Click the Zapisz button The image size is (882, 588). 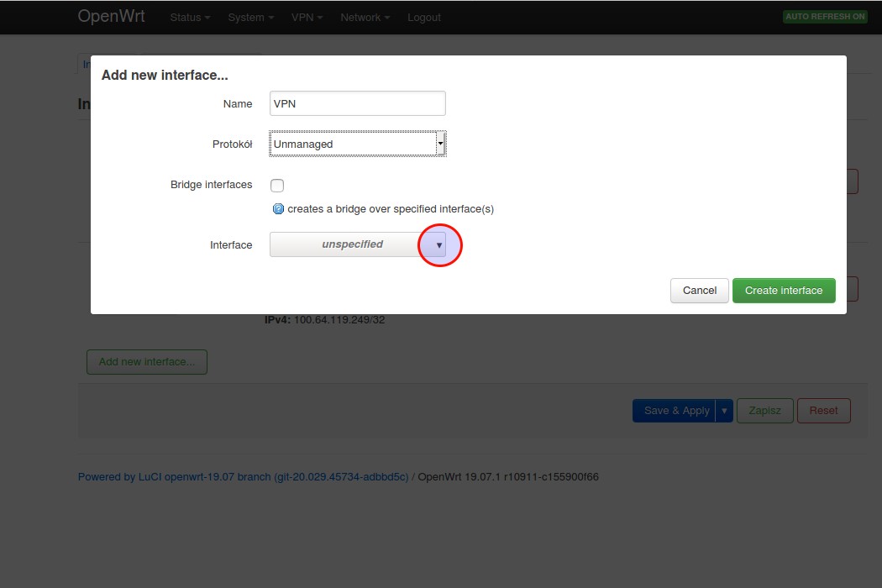pyautogui.click(x=765, y=411)
